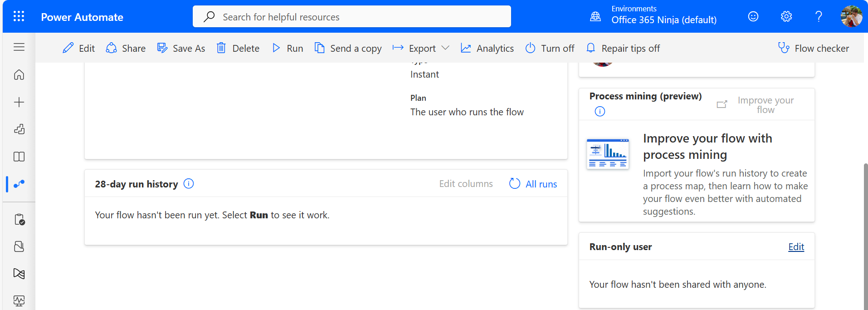Click the '28-day run history' heading
Image resolution: width=868 pixels, height=310 pixels.
coord(137,184)
